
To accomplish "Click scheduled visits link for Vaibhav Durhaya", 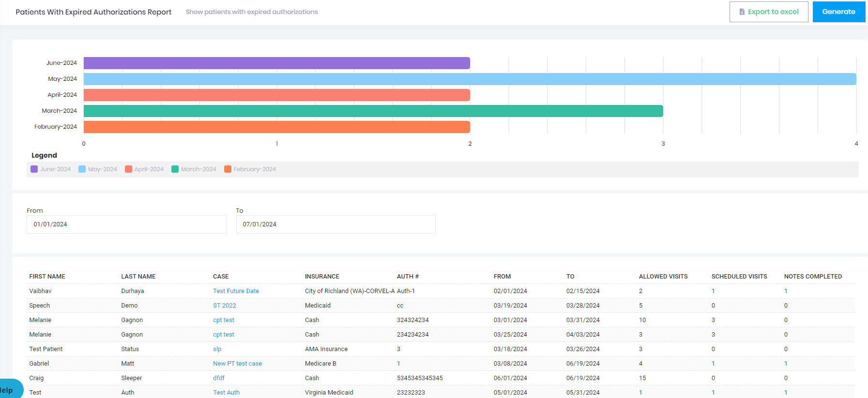I will point(713,291).
